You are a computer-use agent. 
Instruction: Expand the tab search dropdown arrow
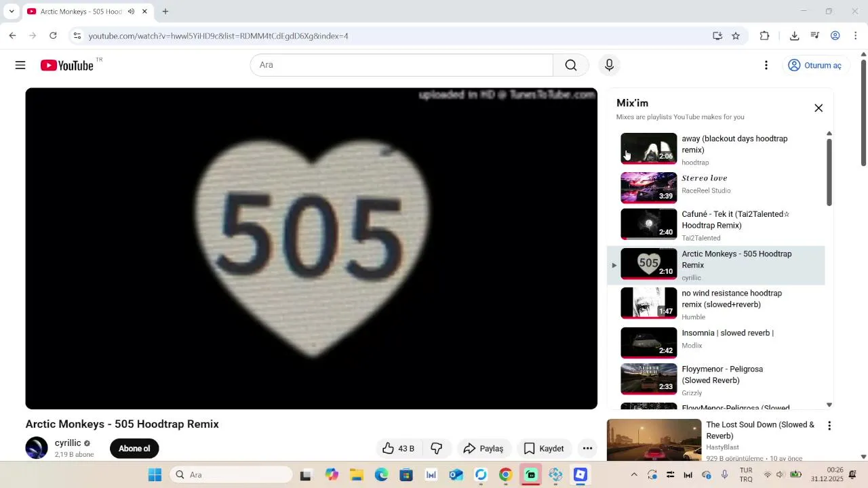click(12, 12)
